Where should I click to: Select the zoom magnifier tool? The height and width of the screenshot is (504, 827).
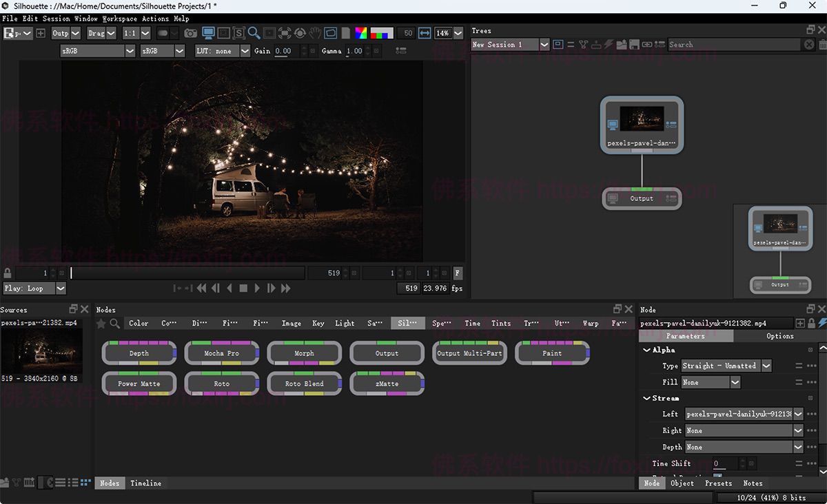[255, 33]
